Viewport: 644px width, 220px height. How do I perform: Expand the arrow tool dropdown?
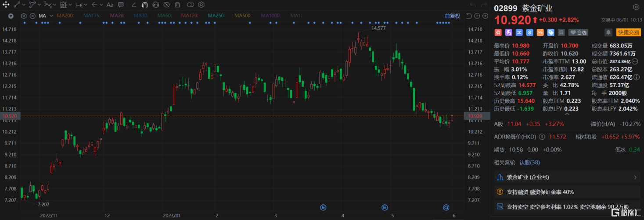pos(101,5)
